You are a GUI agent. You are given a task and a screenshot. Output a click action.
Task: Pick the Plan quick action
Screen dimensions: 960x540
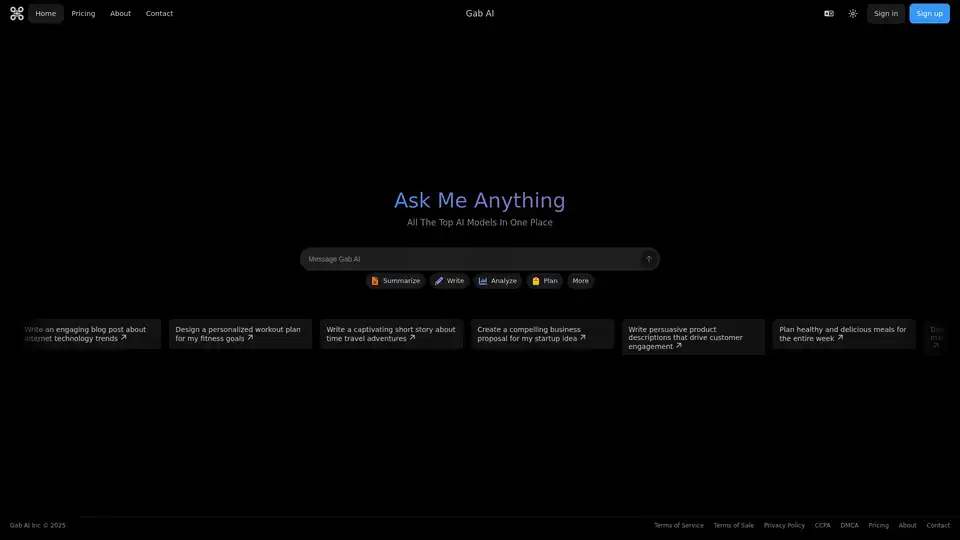pos(544,281)
